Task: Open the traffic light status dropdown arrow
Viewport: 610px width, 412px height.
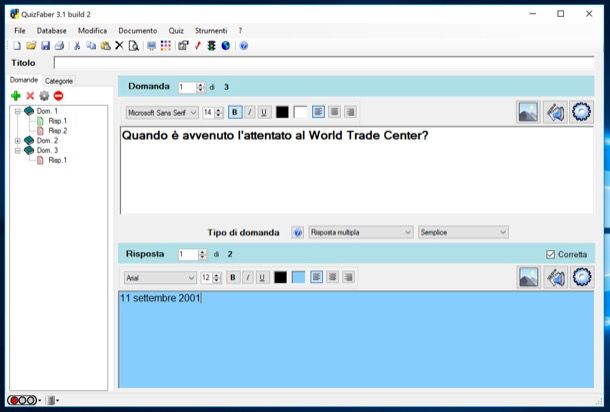Action: point(40,400)
